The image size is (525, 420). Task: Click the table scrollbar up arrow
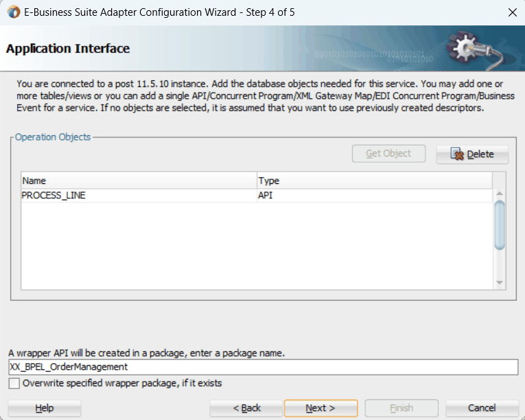(500, 194)
